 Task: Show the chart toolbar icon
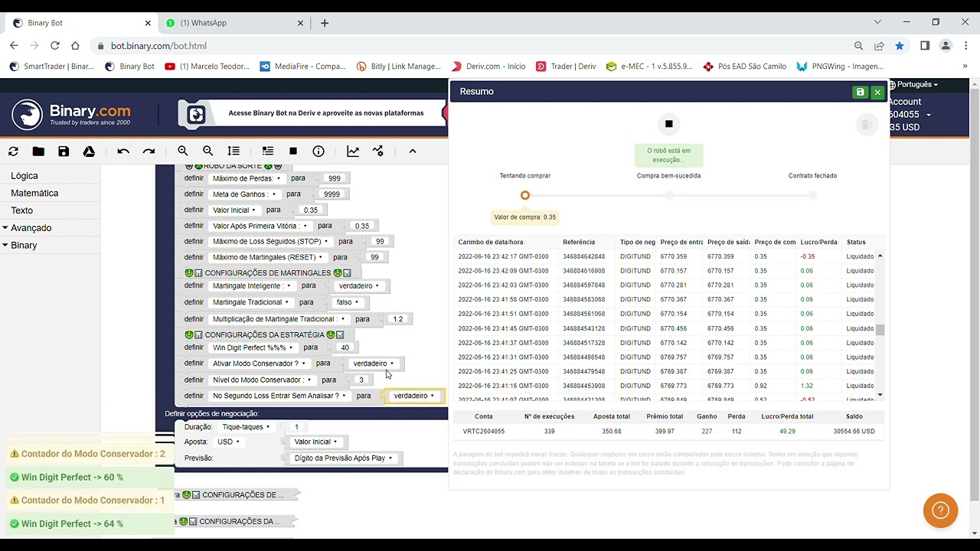click(x=353, y=152)
